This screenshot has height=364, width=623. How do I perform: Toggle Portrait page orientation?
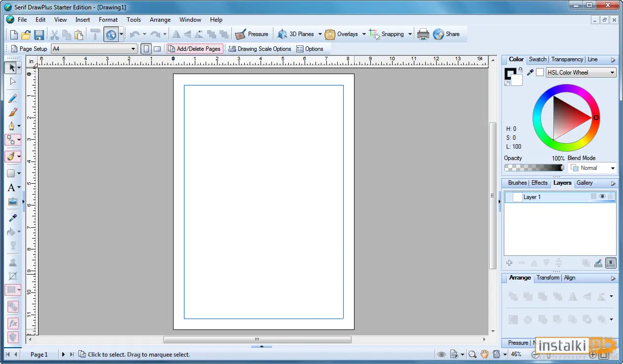click(146, 49)
